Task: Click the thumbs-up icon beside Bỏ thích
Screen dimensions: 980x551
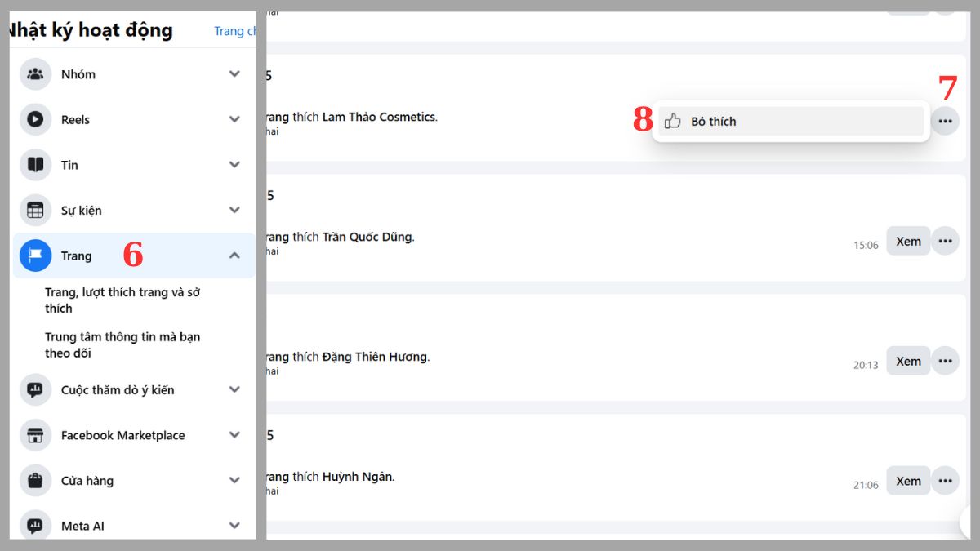Action: coord(673,121)
